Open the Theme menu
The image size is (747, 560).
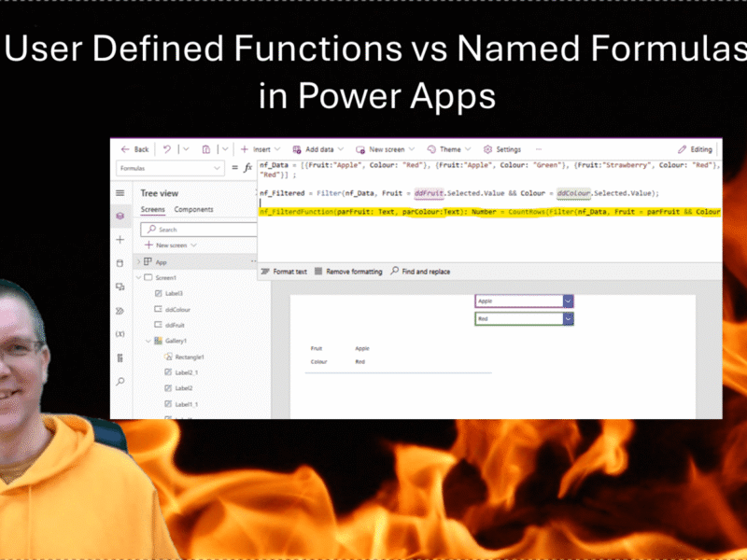point(449,149)
